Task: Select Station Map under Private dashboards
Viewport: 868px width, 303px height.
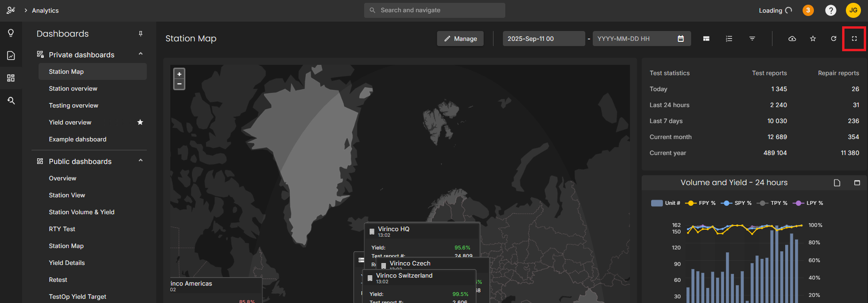Action: coord(93,71)
